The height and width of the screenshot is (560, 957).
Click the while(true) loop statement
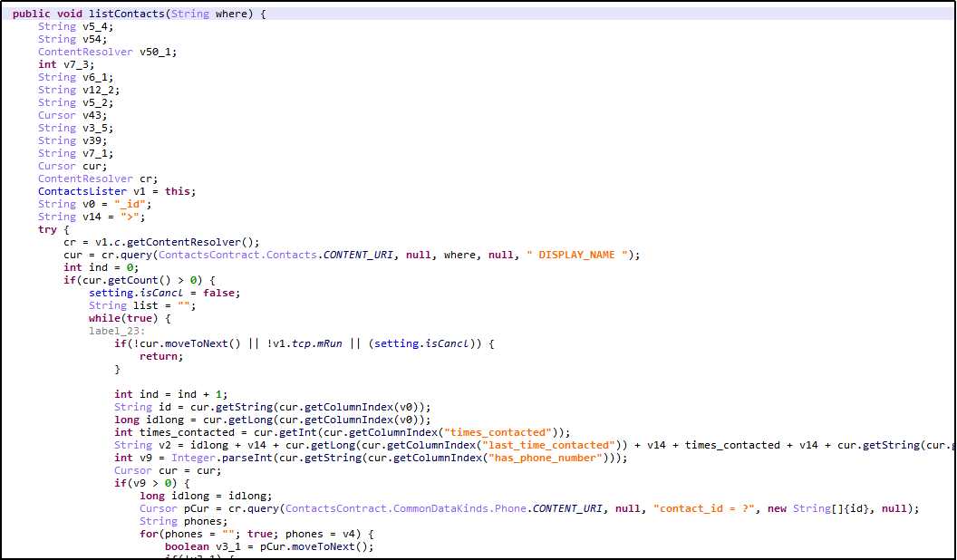tap(129, 318)
